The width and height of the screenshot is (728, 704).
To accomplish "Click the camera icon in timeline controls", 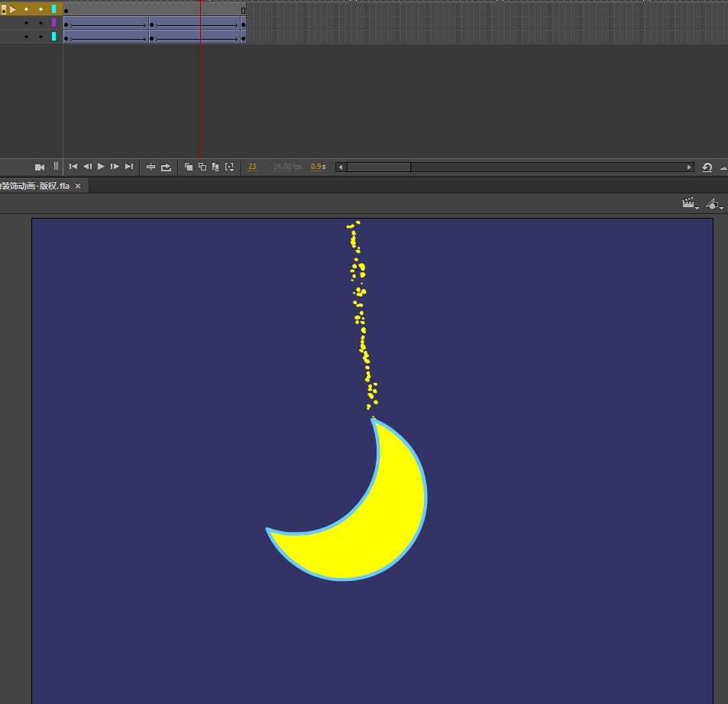I will [x=40, y=167].
